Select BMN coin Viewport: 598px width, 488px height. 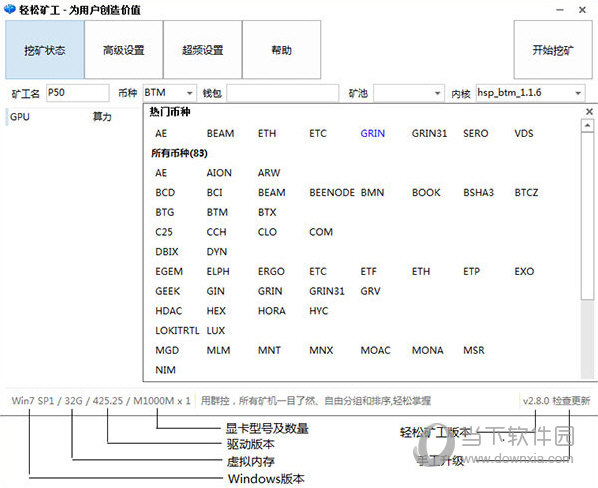[x=372, y=193]
